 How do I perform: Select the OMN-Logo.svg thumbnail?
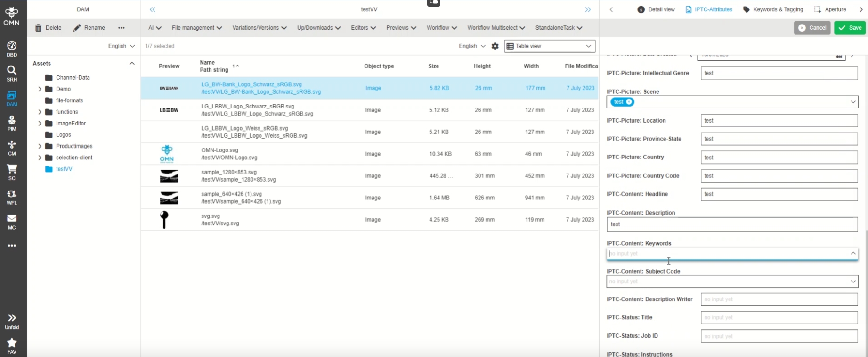tap(167, 154)
